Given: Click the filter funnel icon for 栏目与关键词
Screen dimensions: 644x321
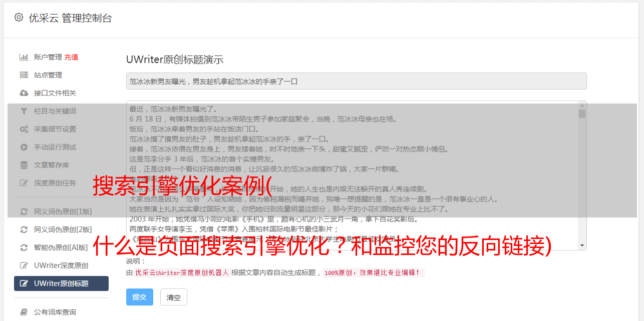Looking at the screenshot, I should tap(24, 111).
